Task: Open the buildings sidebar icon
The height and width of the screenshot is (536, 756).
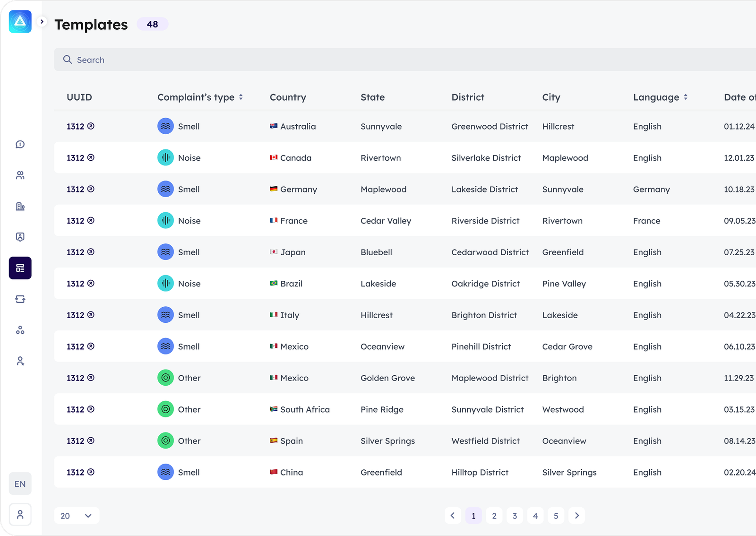Action: click(20, 206)
